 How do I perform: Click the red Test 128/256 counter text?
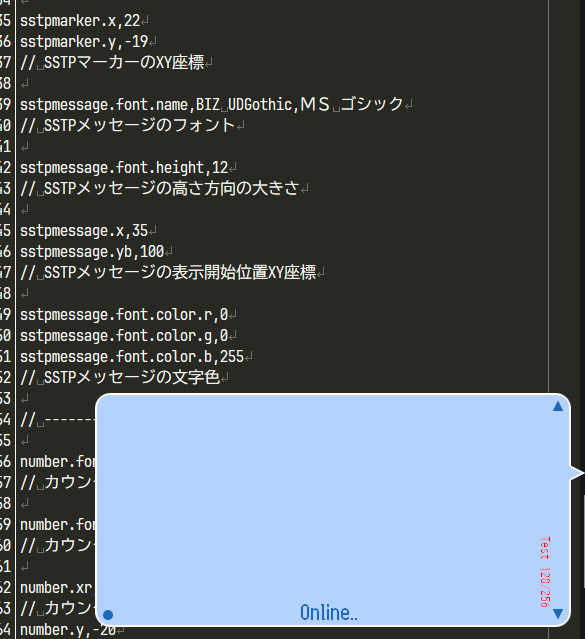545,572
